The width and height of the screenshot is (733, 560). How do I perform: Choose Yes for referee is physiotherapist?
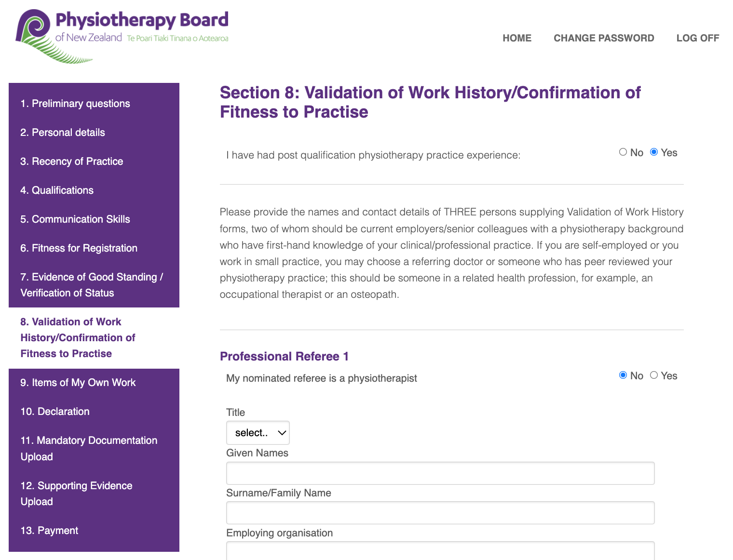pyautogui.click(x=654, y=375)
